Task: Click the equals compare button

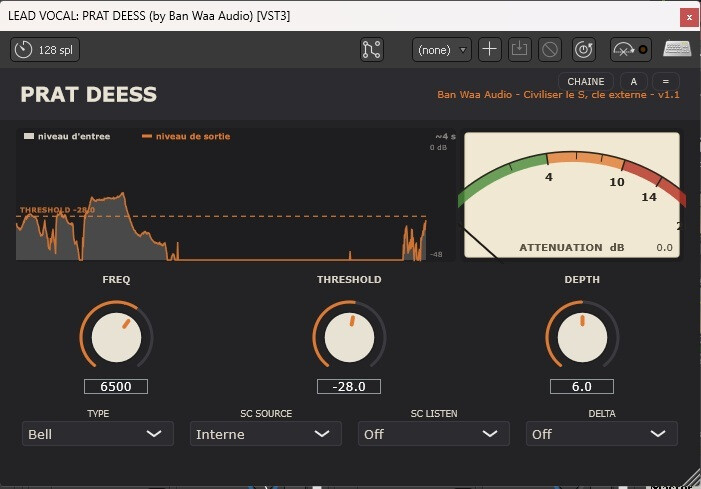Action: pos(666,82)
